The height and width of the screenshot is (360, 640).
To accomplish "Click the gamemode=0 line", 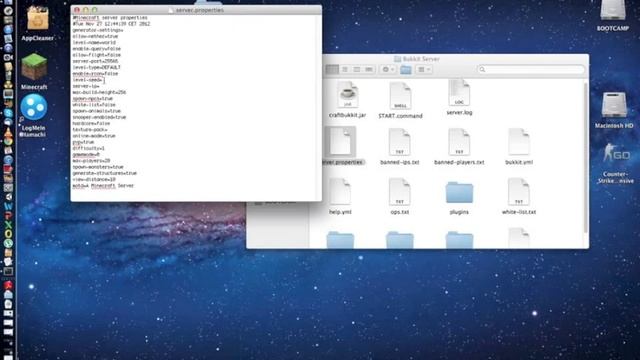I will click(x=86, y=155).
